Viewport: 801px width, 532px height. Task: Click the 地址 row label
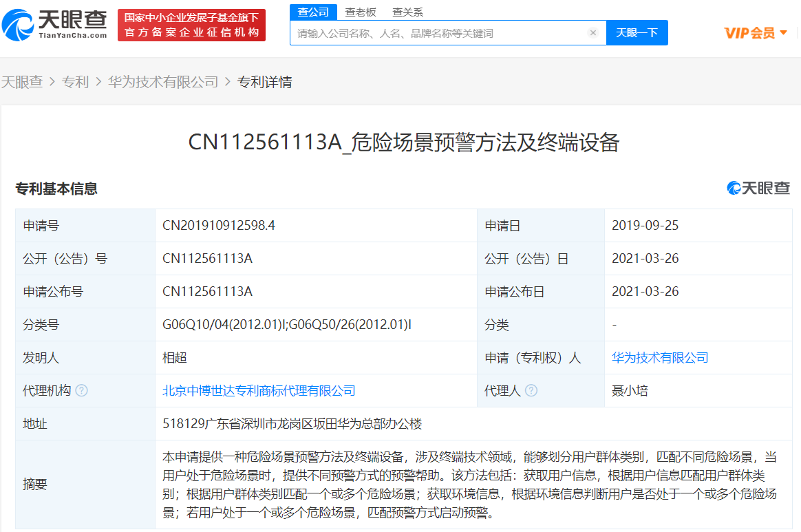[x=34, y=424]
